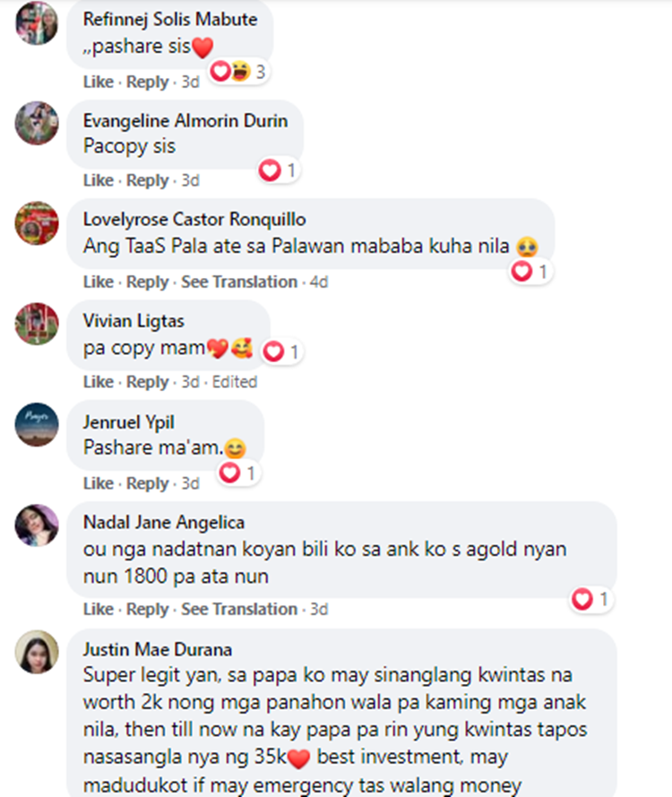The width and height of the screenshot is (672, 797).
Task: Open Evangeline Almorin Durin's avatar
Action: pyautogui.click(x=37, y=123)
